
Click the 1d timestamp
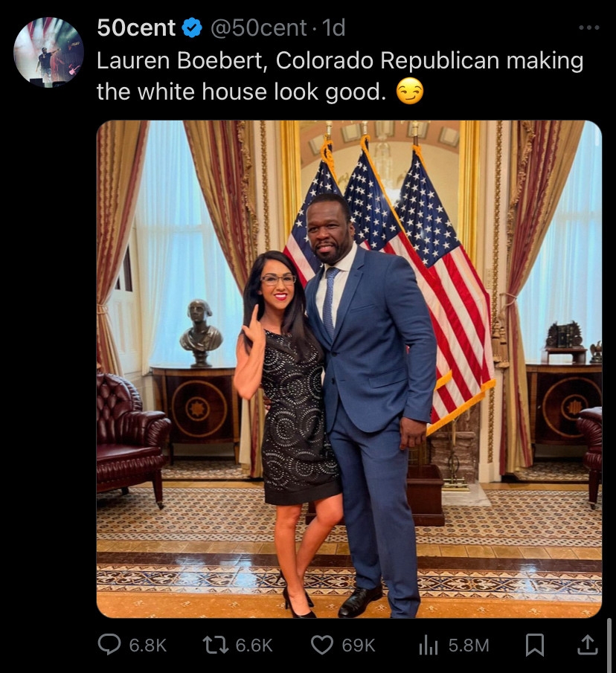333,28
